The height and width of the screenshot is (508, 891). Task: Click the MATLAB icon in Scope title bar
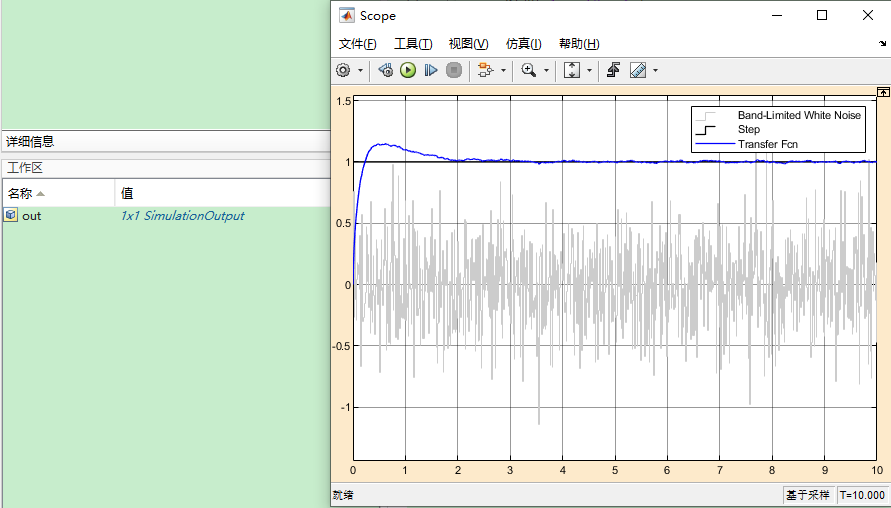click(347, 15)
